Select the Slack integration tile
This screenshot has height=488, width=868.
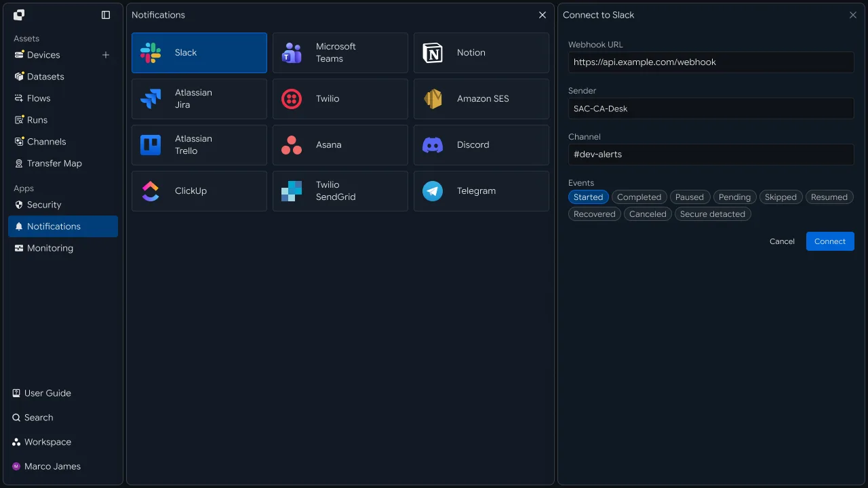[199, 53]
